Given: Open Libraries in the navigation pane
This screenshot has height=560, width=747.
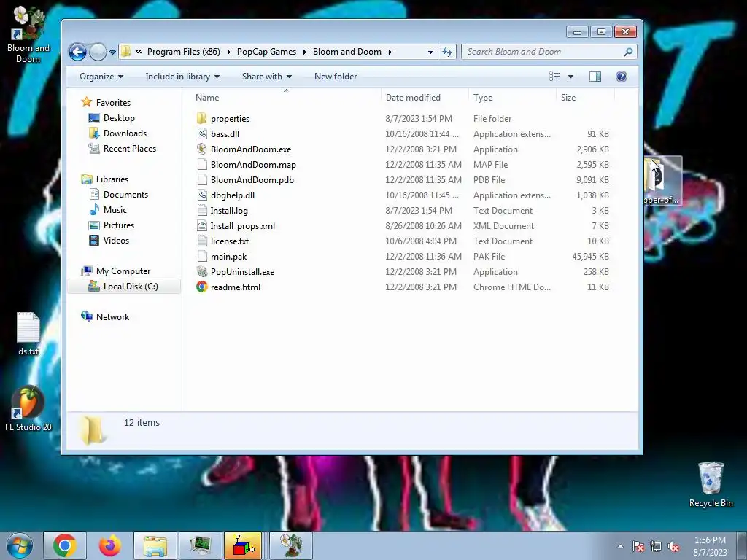Looking at the screenshot, I should 112,179.
